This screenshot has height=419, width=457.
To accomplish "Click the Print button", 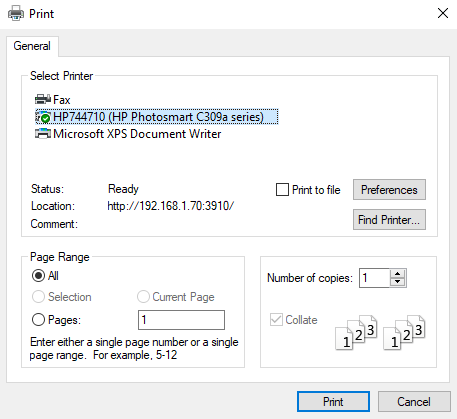I will pos(333,402).
